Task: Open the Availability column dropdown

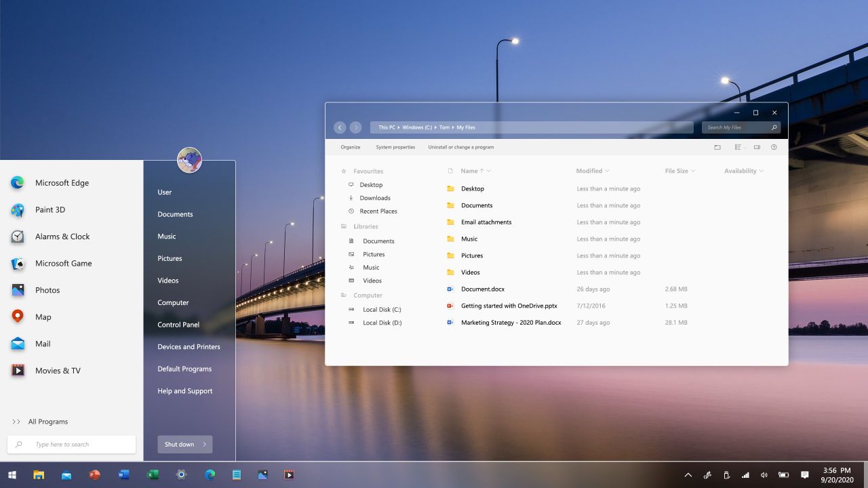Action: tap(761, 171)
